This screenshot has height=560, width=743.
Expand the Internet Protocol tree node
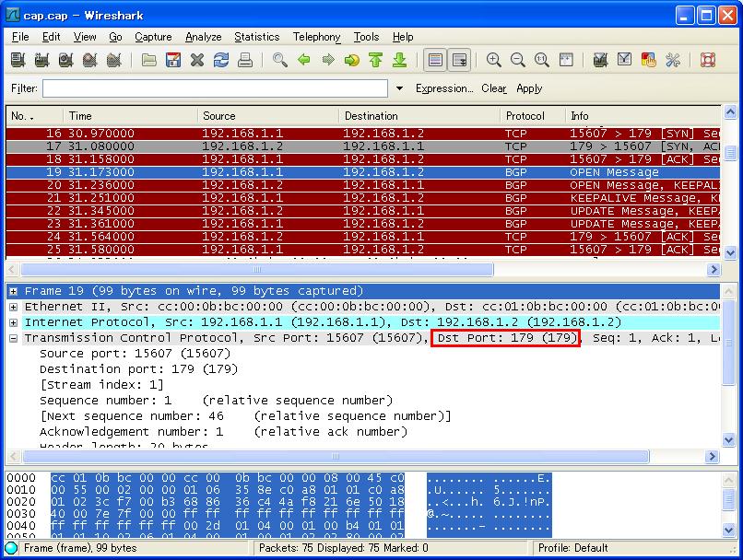[x=13, y=323]
